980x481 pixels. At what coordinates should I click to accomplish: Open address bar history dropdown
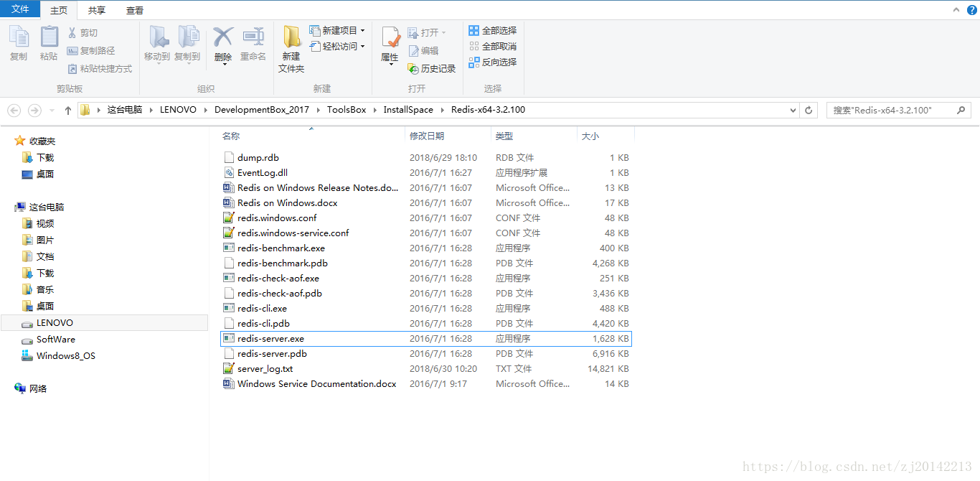pos(793,111)
